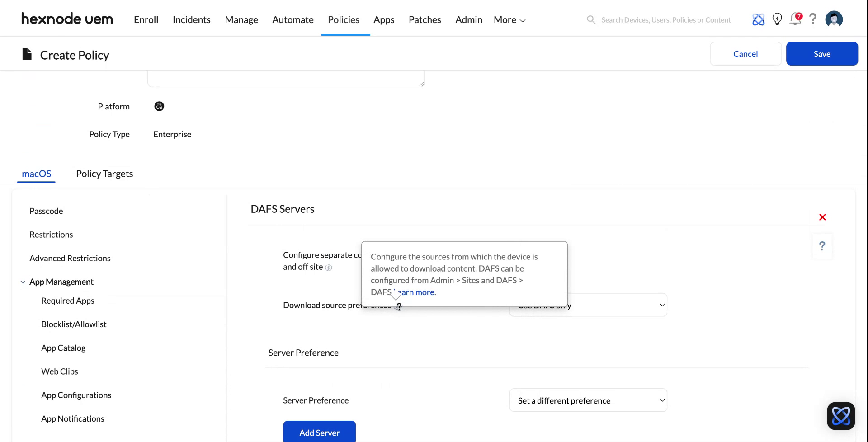The image size is (868, 442).
Task: Open the Server Preference dropdown
Action: coord(588,400)
